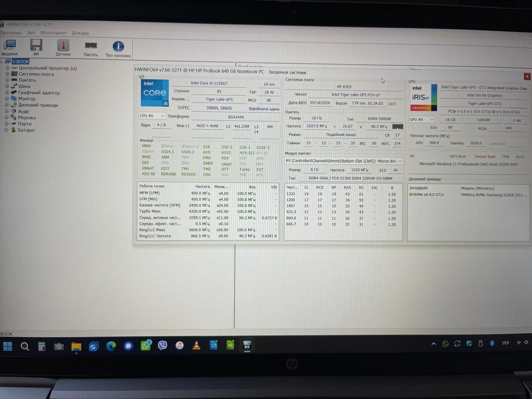The width and height of the screenshot is (532, 399).
Task: Open Calculator from the taskbar
Action: pos(42,346)
